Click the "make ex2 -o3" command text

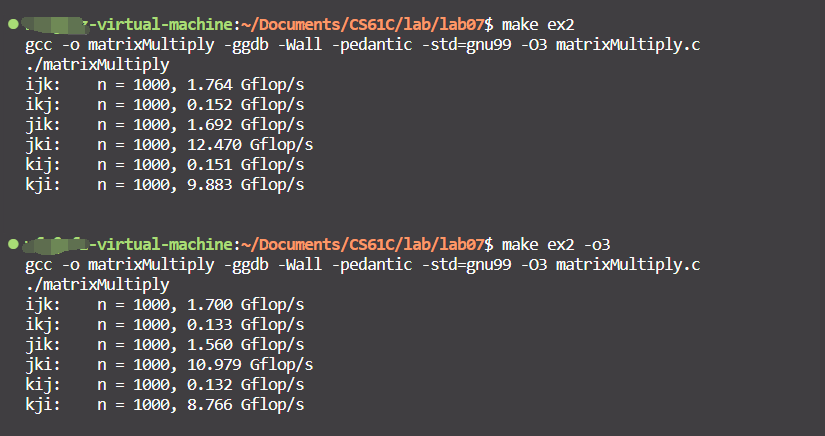(x=556, y=245)
